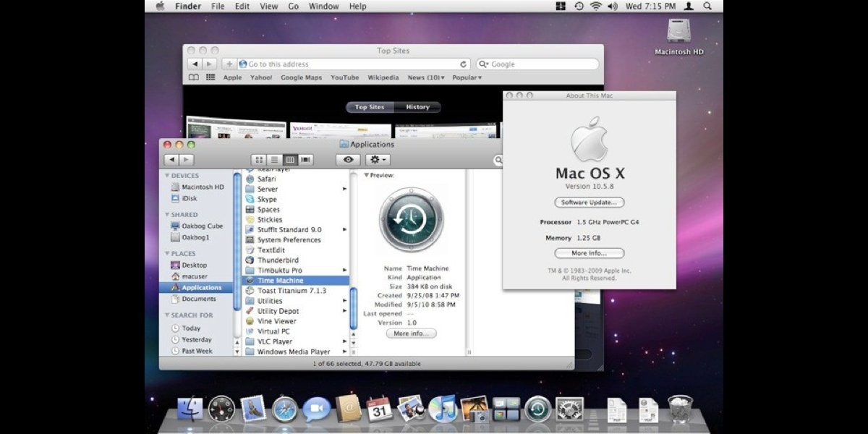Switch Finder to Cover Flow view
Image resolution: width=868 pixels, height=434 pixels.
point(306,160)
